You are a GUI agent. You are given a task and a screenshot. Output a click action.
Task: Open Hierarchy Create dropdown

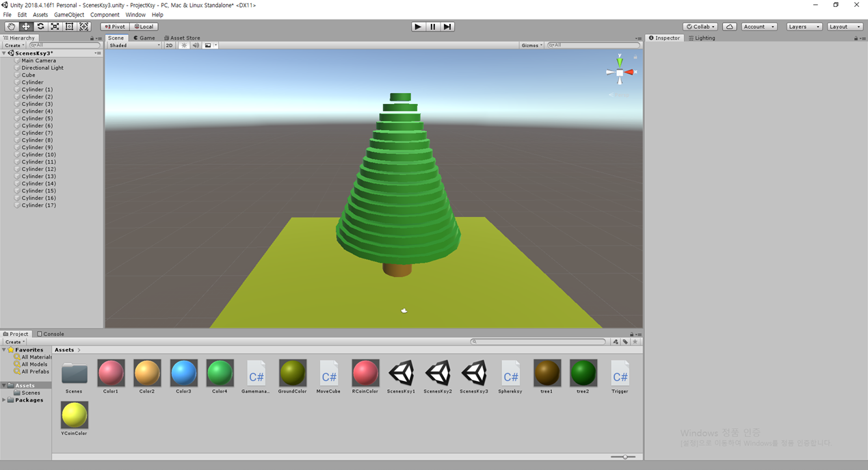coord(14,45)
